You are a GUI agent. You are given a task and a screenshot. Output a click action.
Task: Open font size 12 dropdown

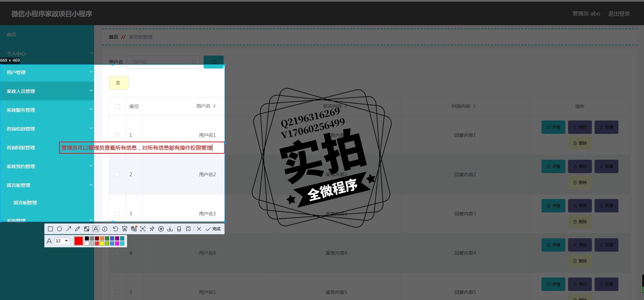pyautogui.click(x=62, y=241)
